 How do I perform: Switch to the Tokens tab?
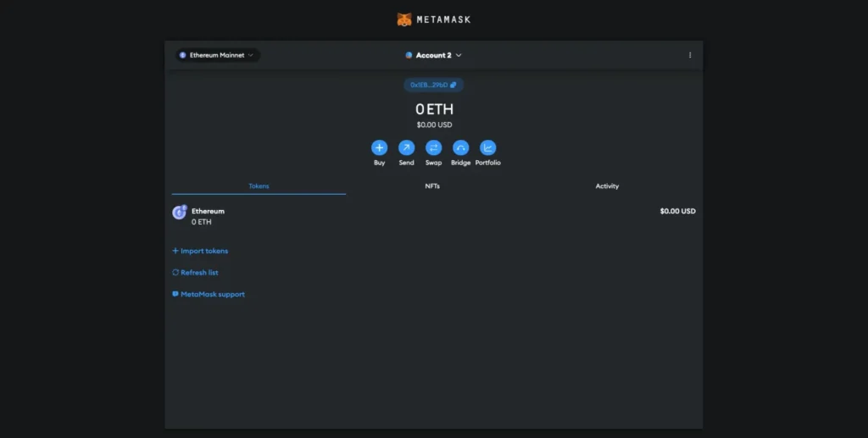coord(259,186)
